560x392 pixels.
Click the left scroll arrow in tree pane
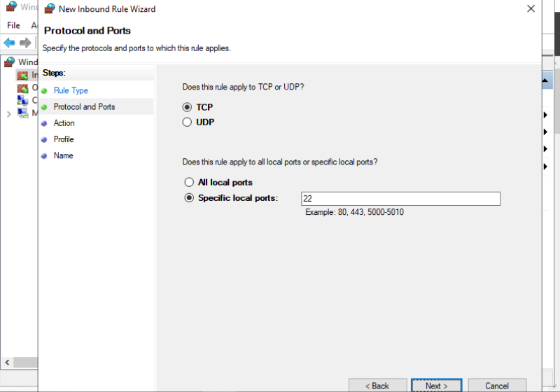click(x=7, y=362)
